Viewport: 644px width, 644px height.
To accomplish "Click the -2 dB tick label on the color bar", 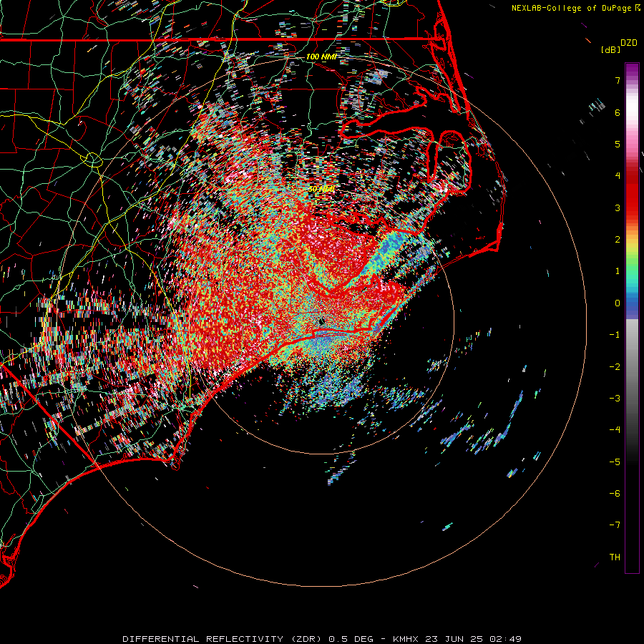I will click(x=615, y=367).
